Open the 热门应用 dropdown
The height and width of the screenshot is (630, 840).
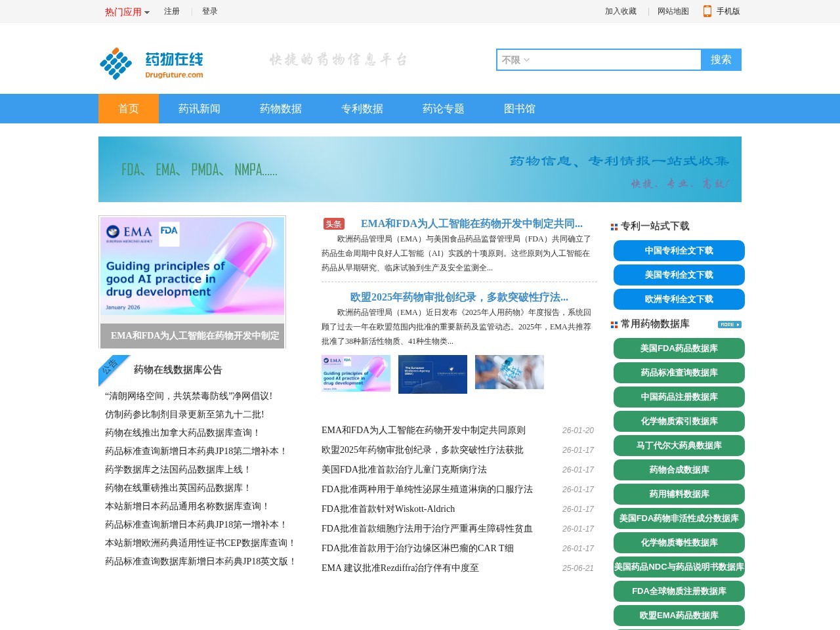[x=123, y=11]
